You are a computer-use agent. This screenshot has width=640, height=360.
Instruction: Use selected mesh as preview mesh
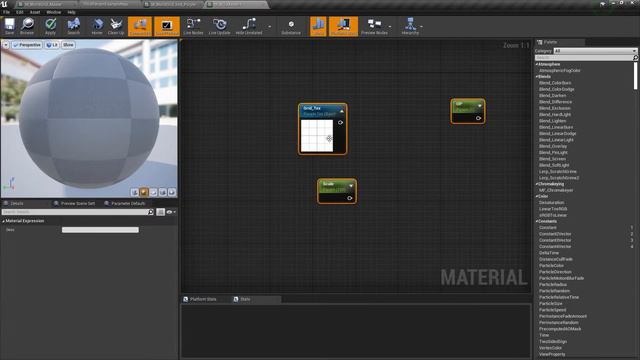(172, 192)
